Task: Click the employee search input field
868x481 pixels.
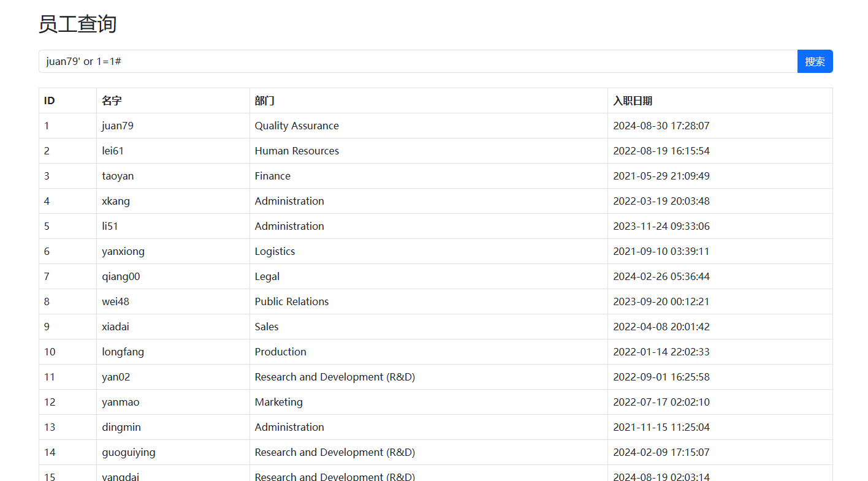Action: 417,61
